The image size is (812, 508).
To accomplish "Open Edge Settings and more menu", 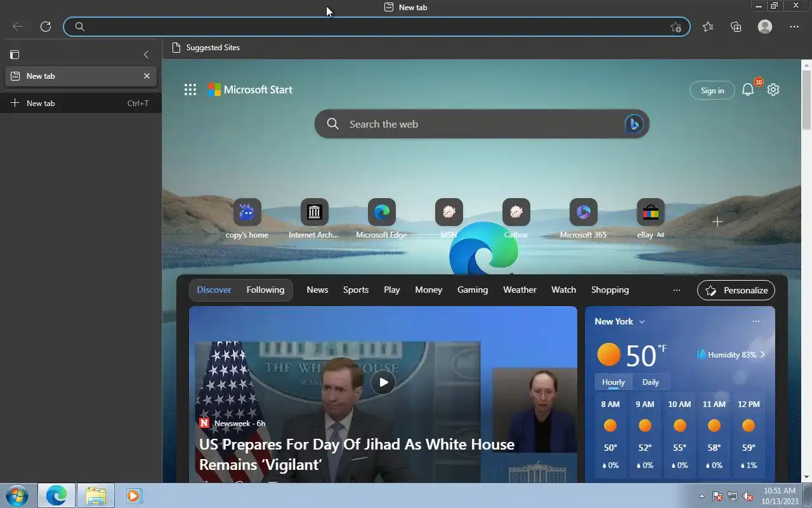I will [794, 27].
